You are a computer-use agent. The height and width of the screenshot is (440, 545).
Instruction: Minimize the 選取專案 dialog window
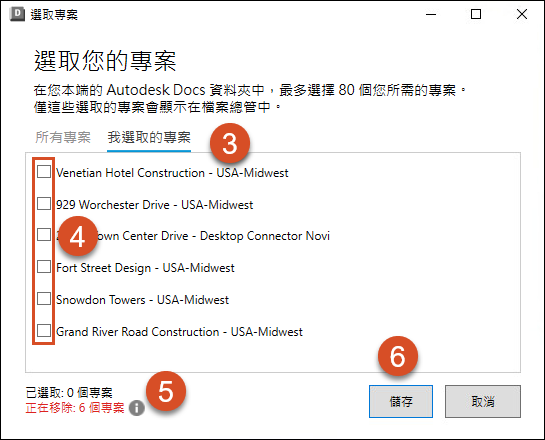(431, 15)
